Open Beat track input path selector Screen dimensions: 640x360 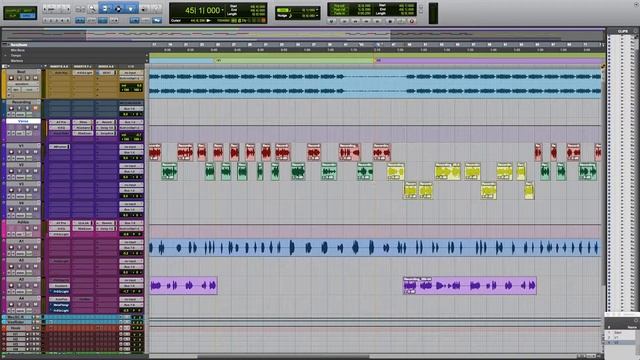coord(131,73)
